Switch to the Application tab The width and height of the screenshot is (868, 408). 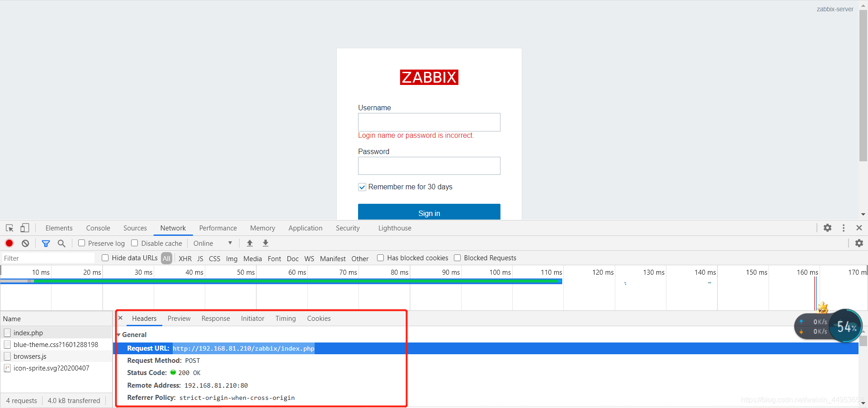tap(306, 228)
